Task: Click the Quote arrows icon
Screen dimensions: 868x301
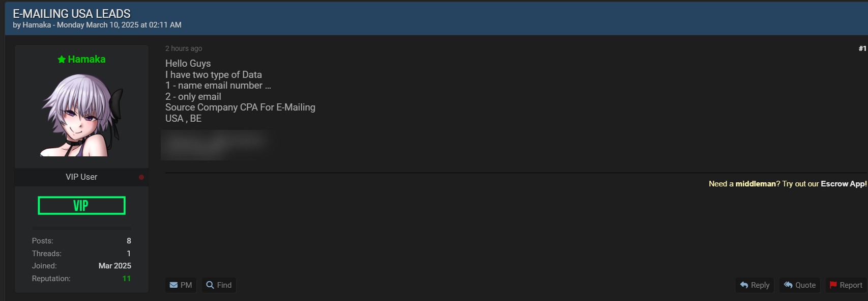Action: (x=788, y=285)
